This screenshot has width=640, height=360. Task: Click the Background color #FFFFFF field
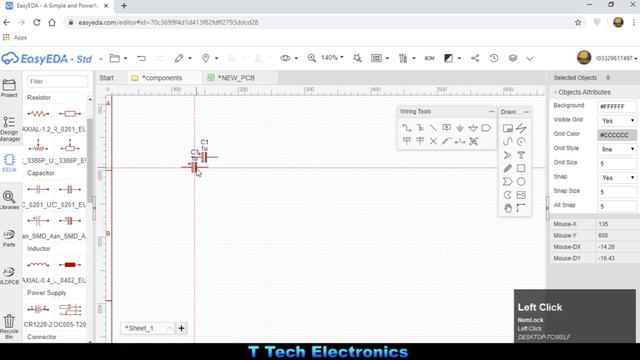tap(617, 106)
